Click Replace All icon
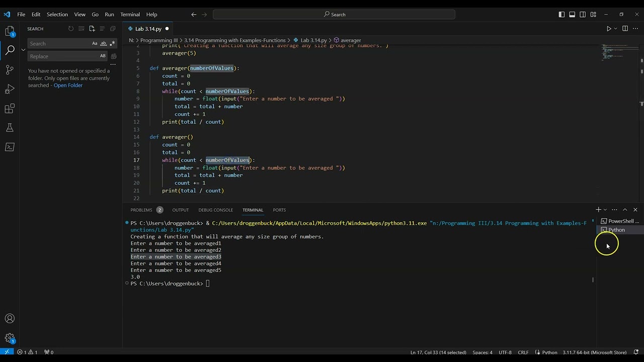 114,56
